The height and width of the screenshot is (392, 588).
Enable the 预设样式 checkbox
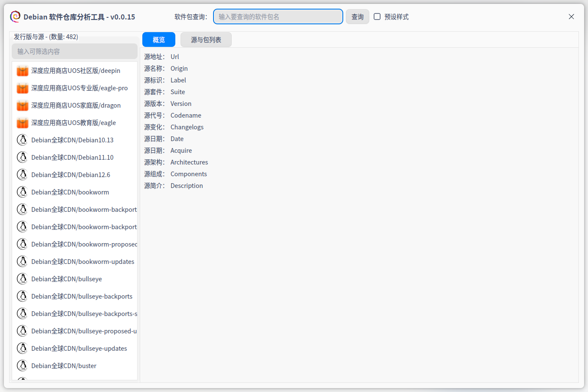coord(377,16)
